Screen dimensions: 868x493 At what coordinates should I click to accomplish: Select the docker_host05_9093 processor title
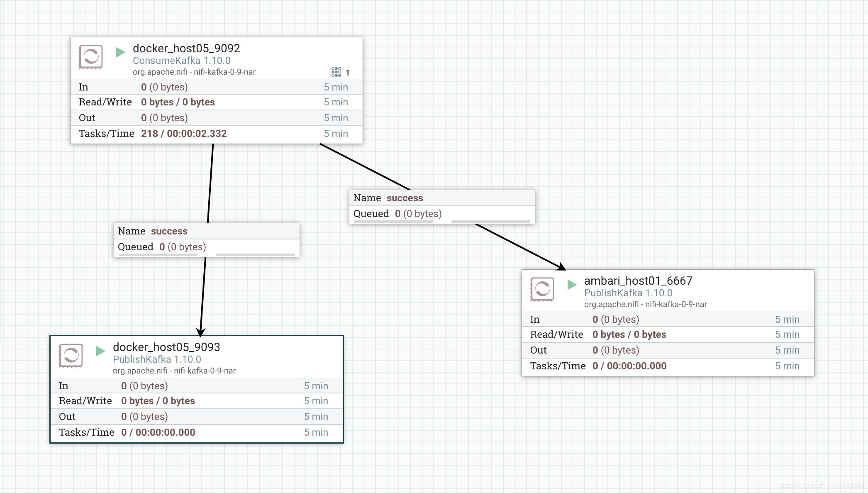[x=166, y=347]
